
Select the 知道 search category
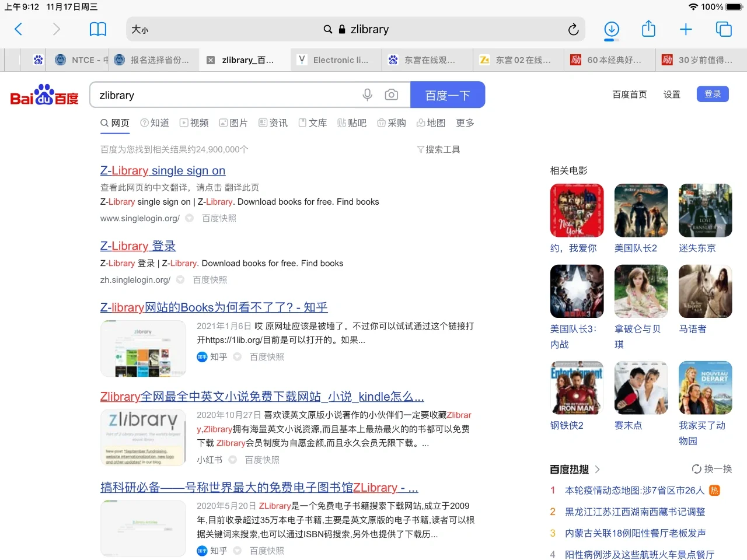pyautogui.click(x=155, y=123)
